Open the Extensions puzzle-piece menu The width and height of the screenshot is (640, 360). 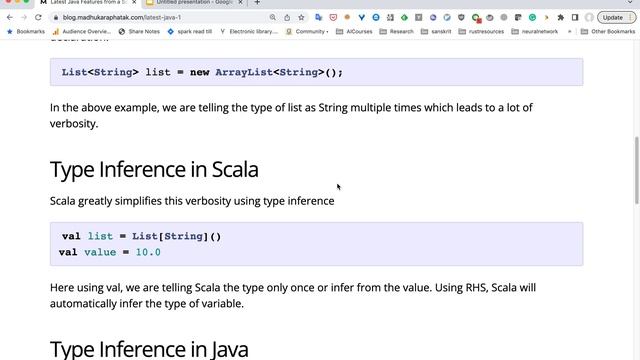click(561, 18)
